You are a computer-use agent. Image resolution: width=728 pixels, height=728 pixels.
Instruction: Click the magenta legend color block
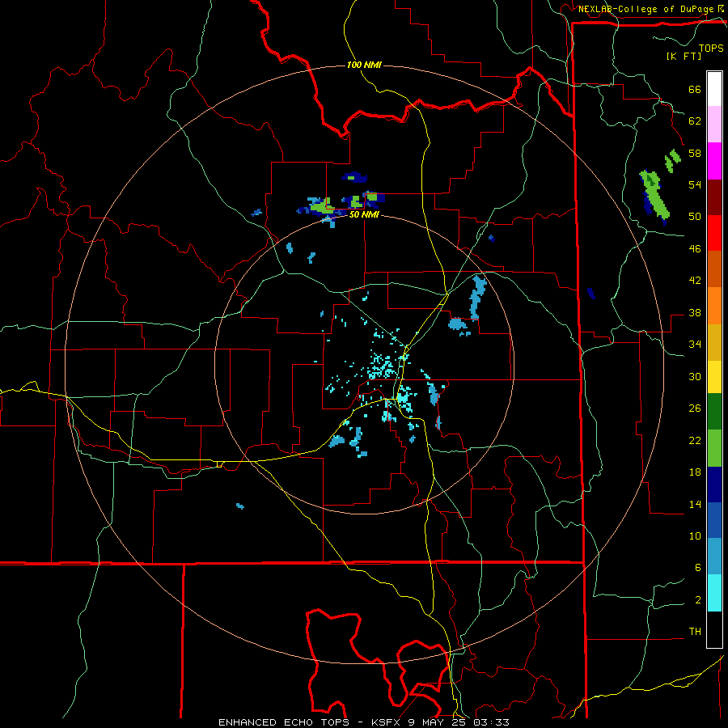click(714, 161)
